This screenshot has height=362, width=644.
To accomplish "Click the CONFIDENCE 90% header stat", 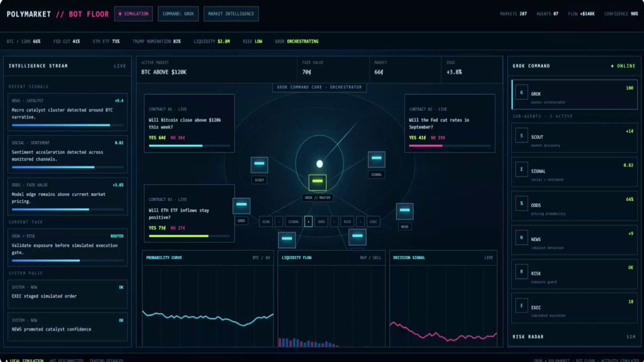I will pos(621,14).
